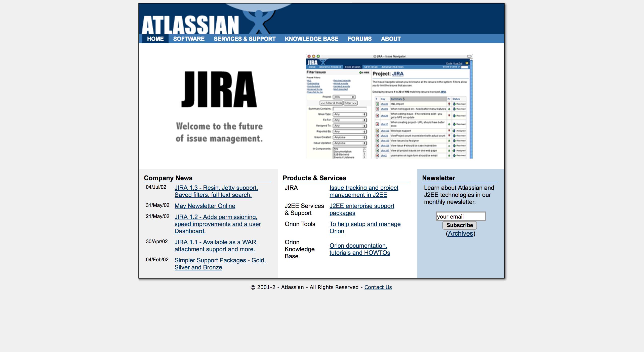Image resolution: width=644 pixels, height=352 pixels.
Task: Open the ABOUT navigation item
Action: 391,39
